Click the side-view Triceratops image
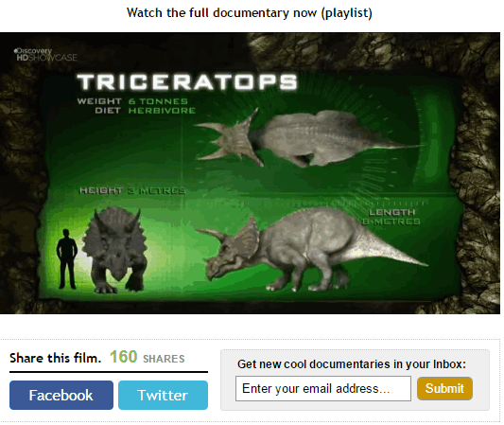 tap(311, 249)
